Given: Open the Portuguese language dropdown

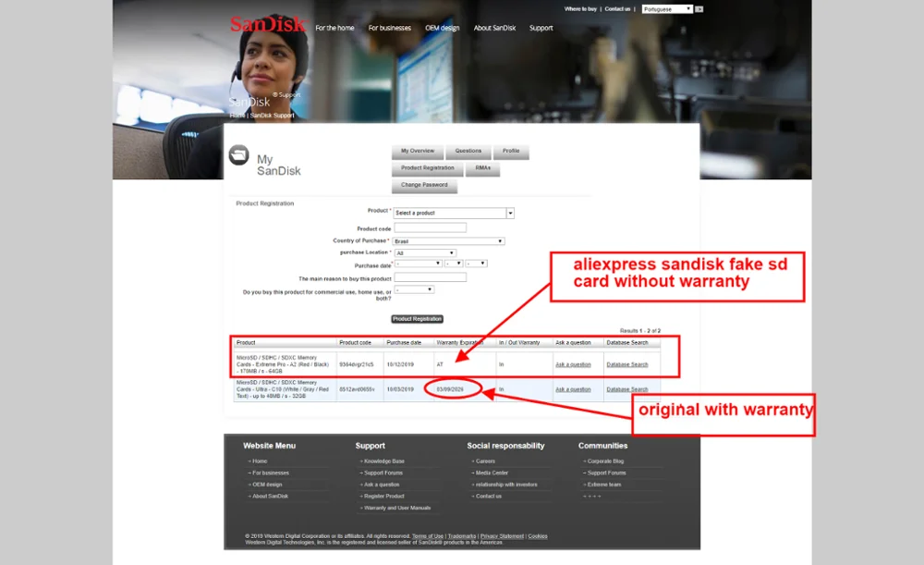Looking at the screenshot, I should [x=667, y=9].
